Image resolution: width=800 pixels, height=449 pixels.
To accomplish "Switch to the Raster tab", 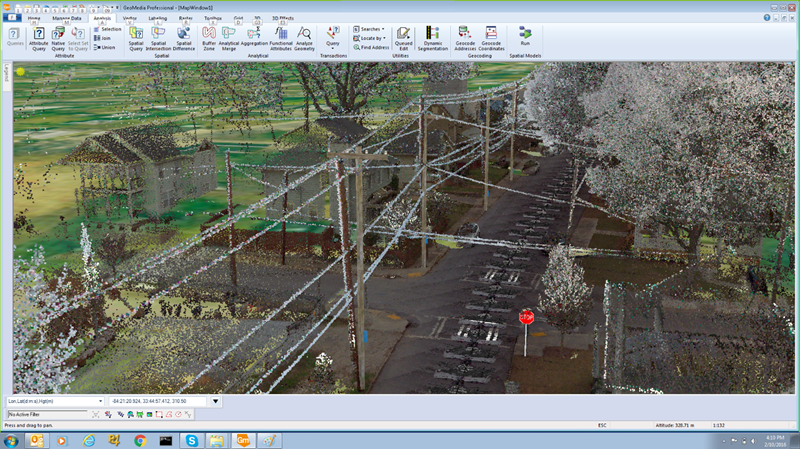I will pyautogui.click(x=186, y=18).
